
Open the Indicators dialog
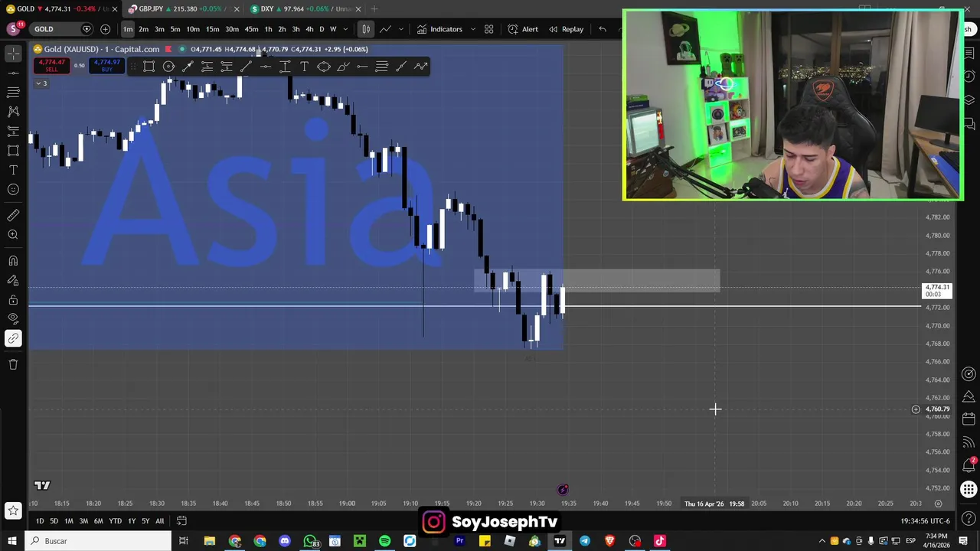pos(439,29)
